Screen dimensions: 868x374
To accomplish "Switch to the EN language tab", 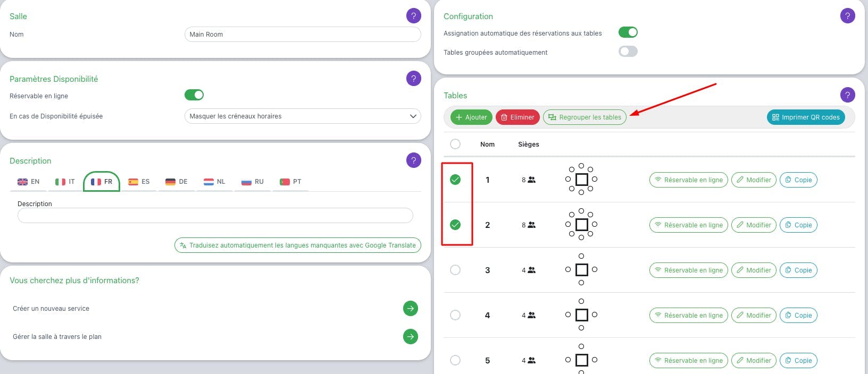I will click(x=29, y=182).
